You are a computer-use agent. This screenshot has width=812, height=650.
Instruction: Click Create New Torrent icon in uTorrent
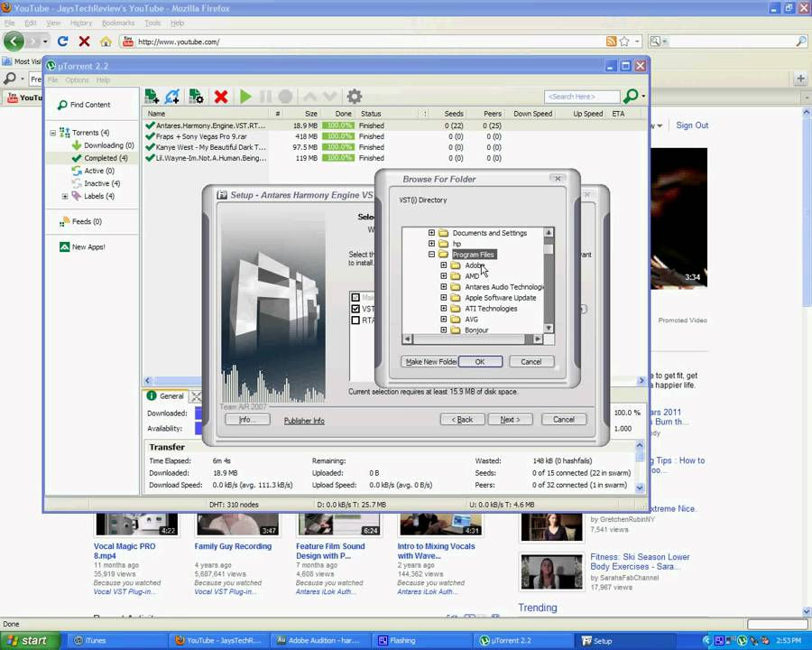197,97
